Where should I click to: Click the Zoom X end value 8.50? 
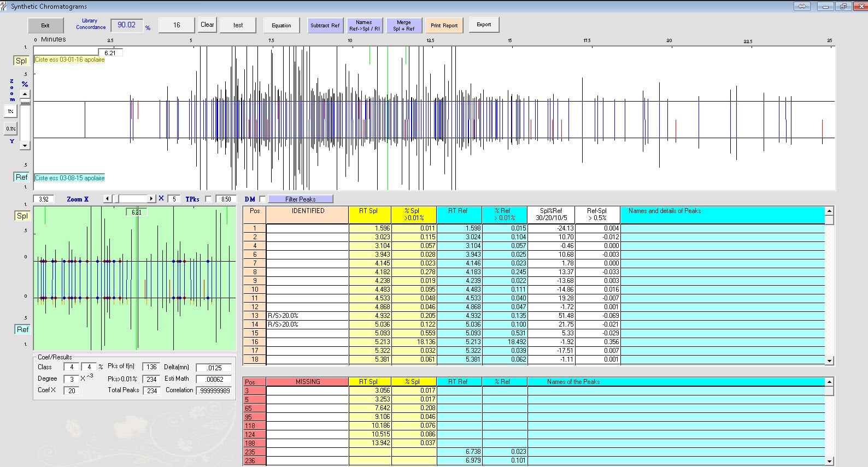pyautogui.click(x=226, y=199)
